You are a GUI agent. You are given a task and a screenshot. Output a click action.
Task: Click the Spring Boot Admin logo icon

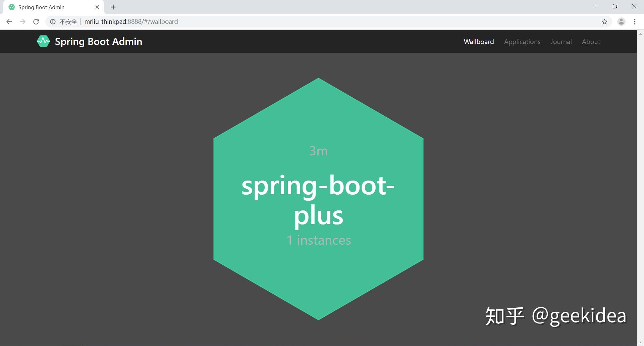point(43,41)
